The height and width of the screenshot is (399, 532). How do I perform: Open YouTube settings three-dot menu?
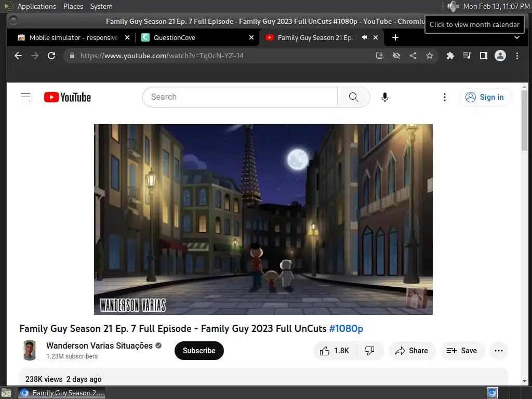(x=445, y=97)
